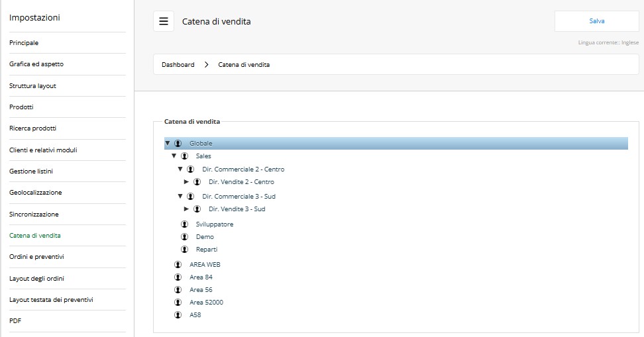Open Gestione listini settings
644x337 pixels.
coord(31,171)
